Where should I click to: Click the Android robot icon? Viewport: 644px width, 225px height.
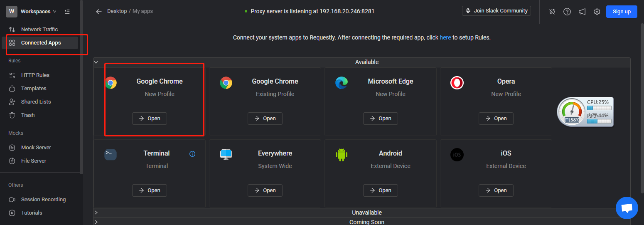(x=341, y=155)
